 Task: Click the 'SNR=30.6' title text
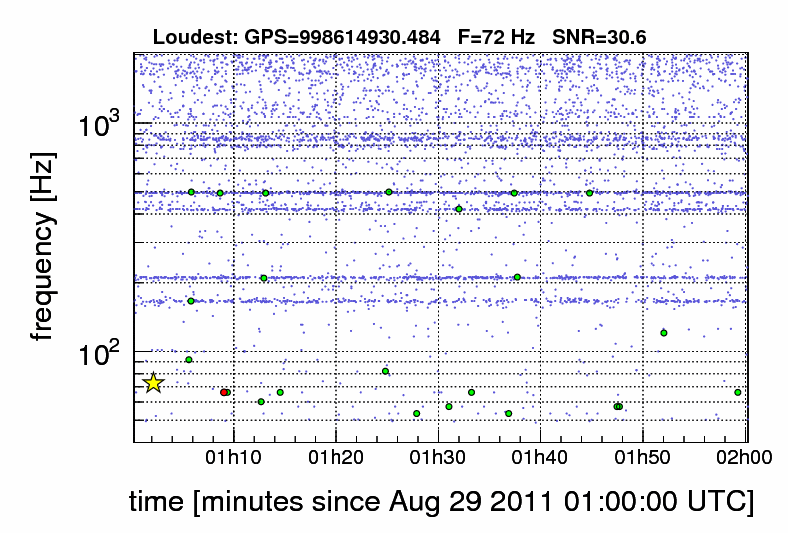coord(599,37)
